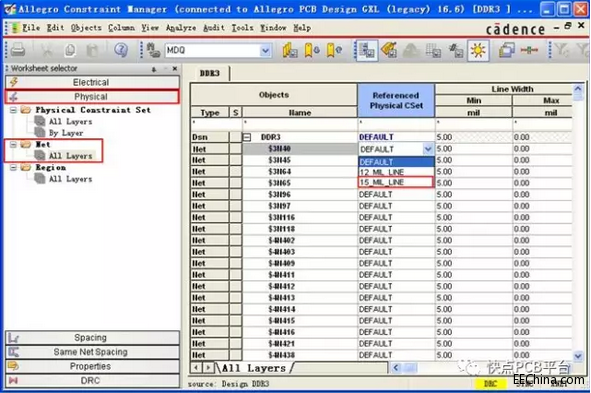Click the cascade windows toolbar icon
591x393 pixels.
point(506,50)
